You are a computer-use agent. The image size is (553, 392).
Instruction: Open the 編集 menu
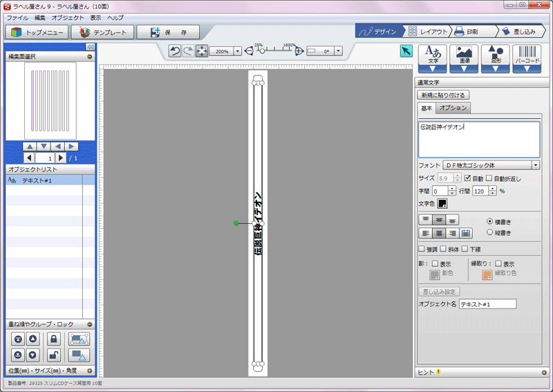[x=40, y=18]
